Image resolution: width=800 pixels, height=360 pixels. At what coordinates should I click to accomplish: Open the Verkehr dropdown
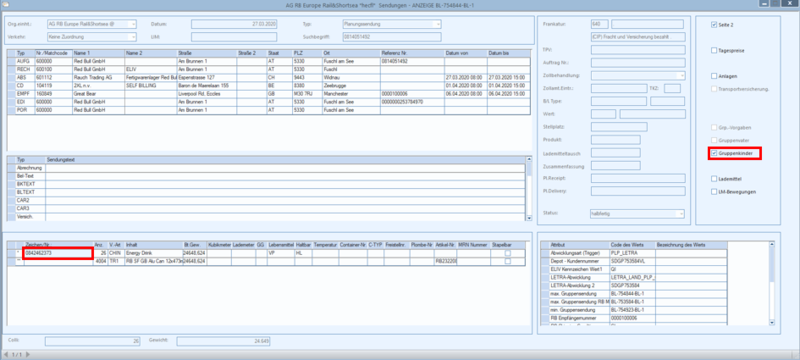(133, 37)
